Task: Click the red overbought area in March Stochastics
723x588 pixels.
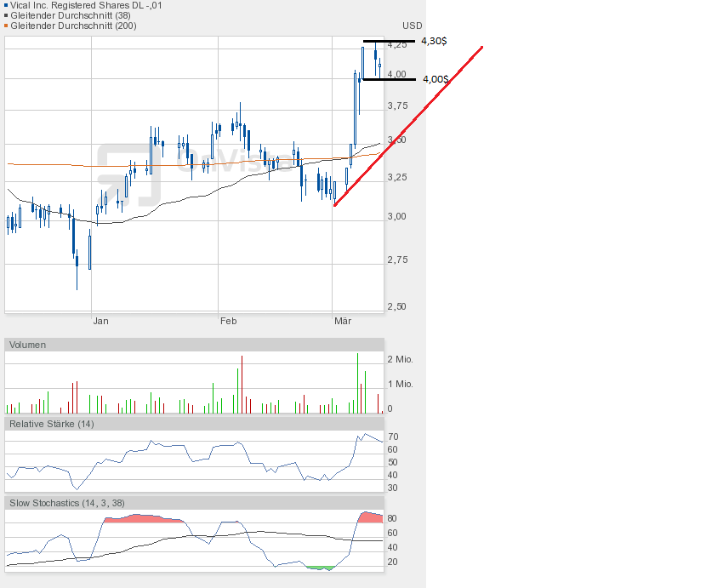Action: point(371,517)
